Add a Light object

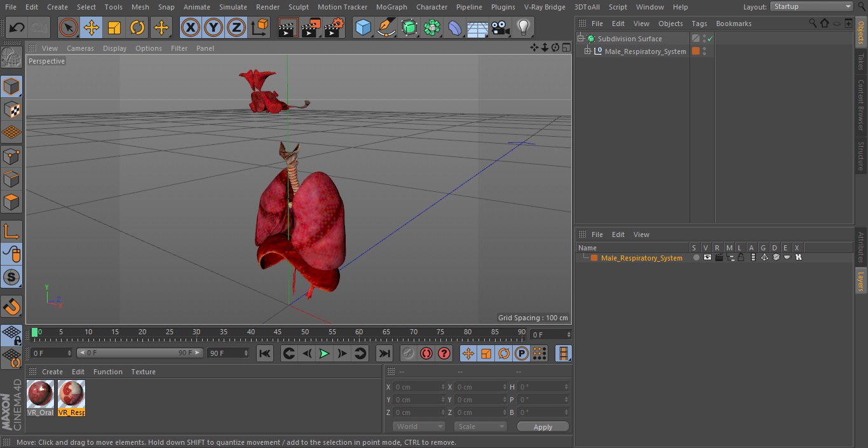coord(524,27)
